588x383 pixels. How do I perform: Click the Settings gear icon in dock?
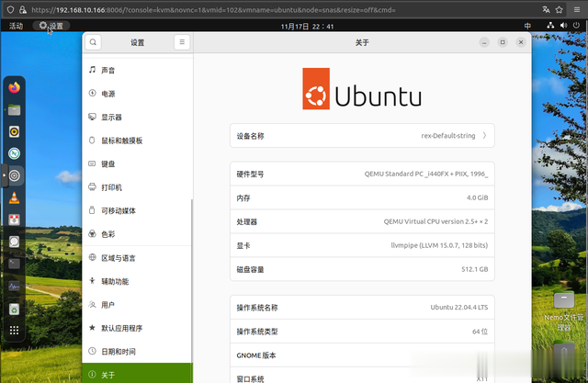tap(15, 175)
